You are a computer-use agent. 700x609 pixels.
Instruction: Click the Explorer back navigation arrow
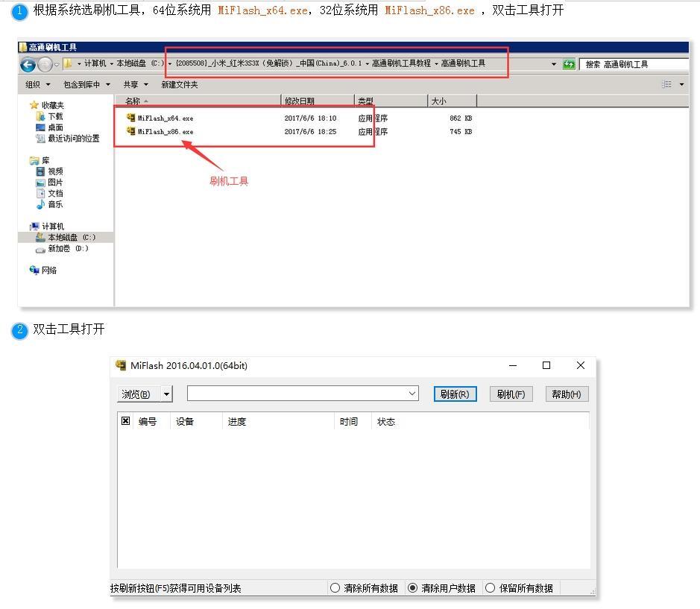point(28,64)
